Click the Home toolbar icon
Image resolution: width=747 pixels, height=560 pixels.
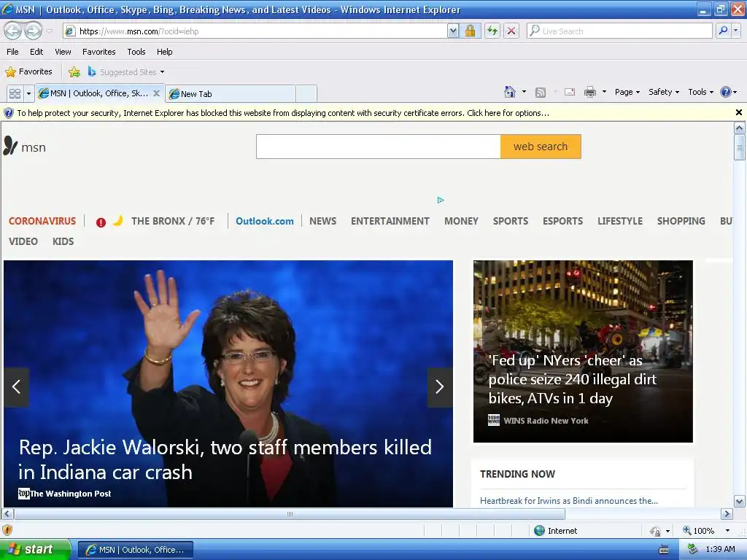(510, 92)
